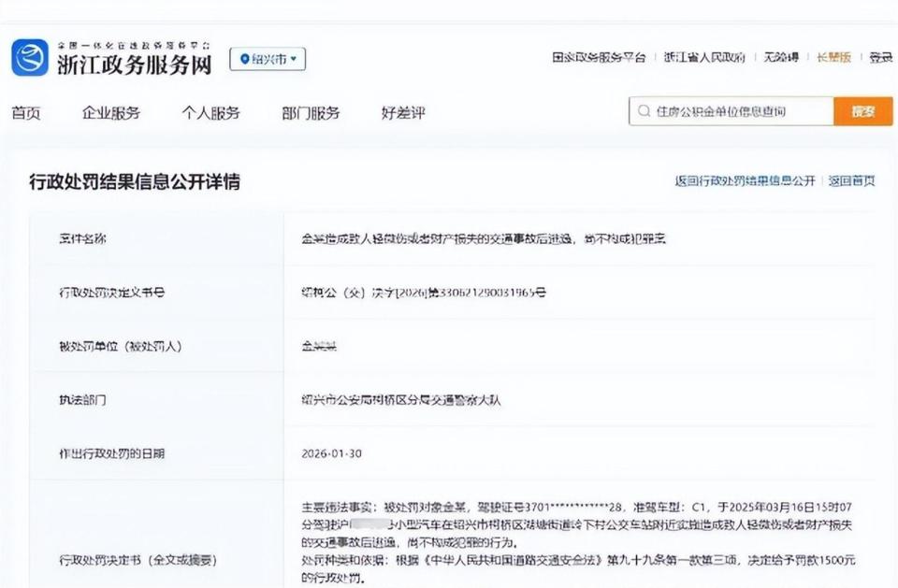Follow the 浙江省人民政府 link
898x588 pixels.
coord(704,57)
